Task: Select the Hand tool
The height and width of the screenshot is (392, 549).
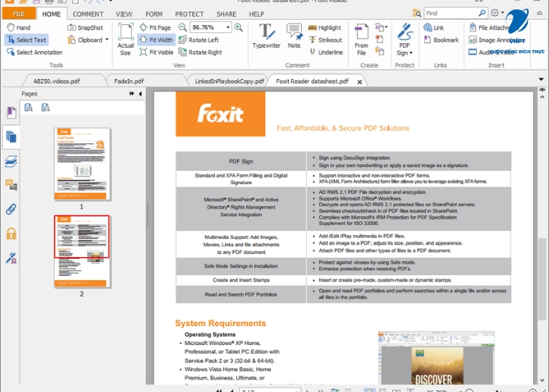Action: (19, 27)
